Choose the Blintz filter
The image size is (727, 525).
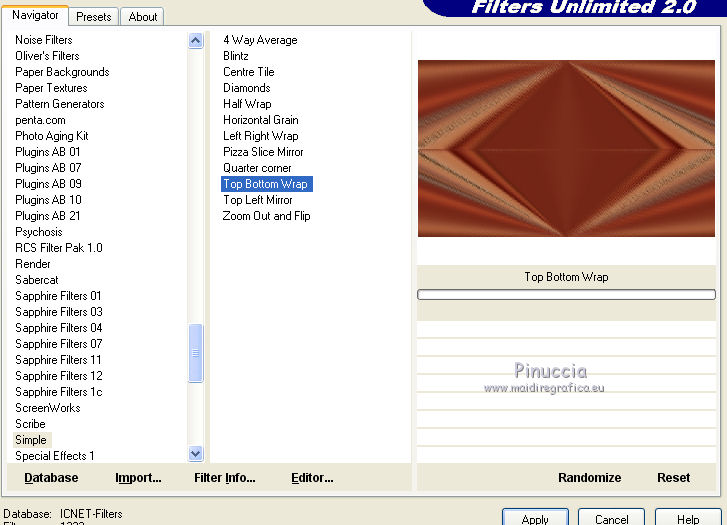pos(236,56)
